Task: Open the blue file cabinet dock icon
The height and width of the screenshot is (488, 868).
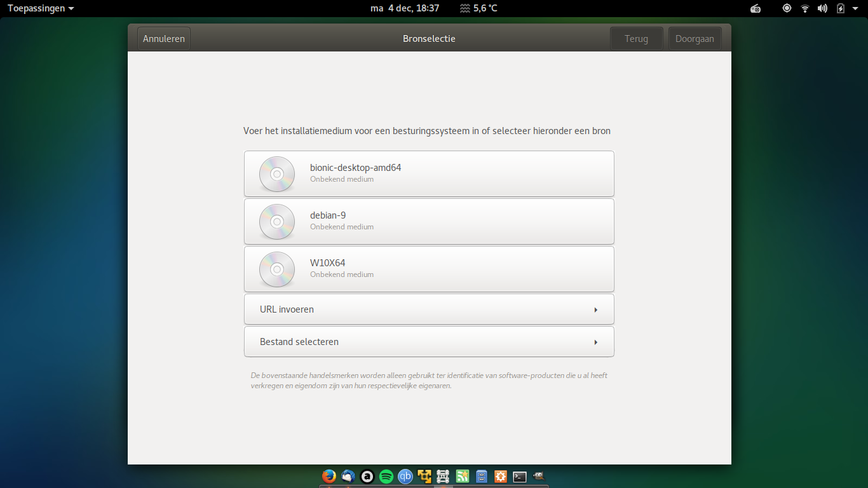Action: (x=482, y=476)
